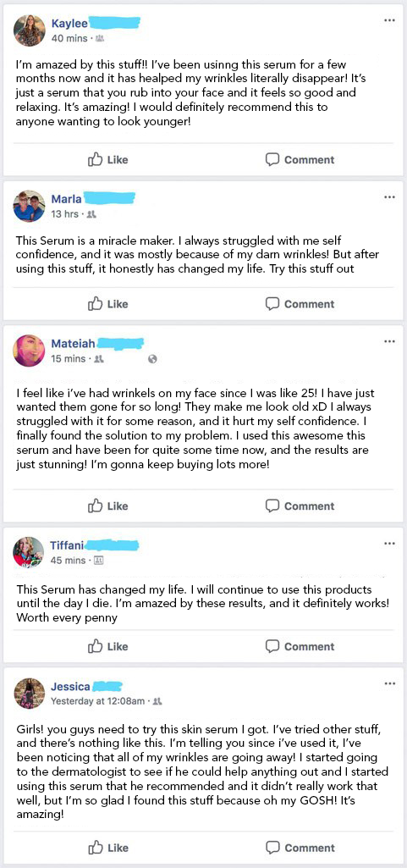407x868 pixels.
Task: Click the globe icon on Mateiah's post
Action: [x=153, y=359]
